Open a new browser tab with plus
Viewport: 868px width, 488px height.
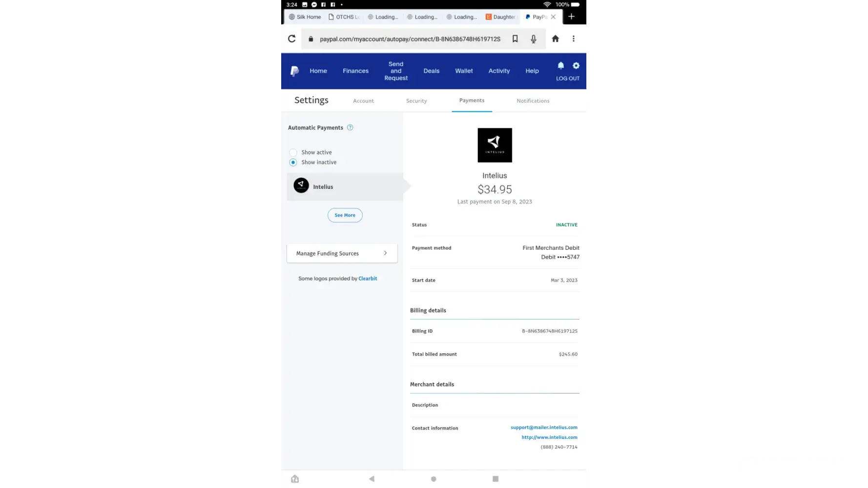tap(571, 17)
